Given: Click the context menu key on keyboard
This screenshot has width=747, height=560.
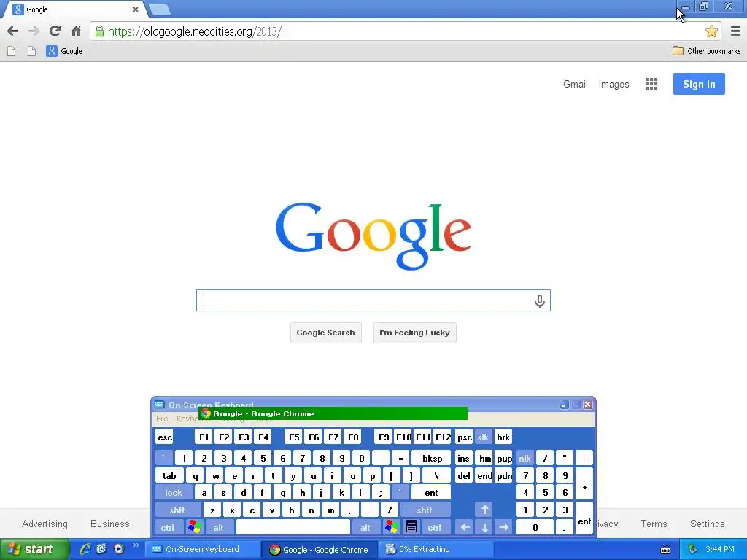Looking at the screenshot, I should point(411,528).
